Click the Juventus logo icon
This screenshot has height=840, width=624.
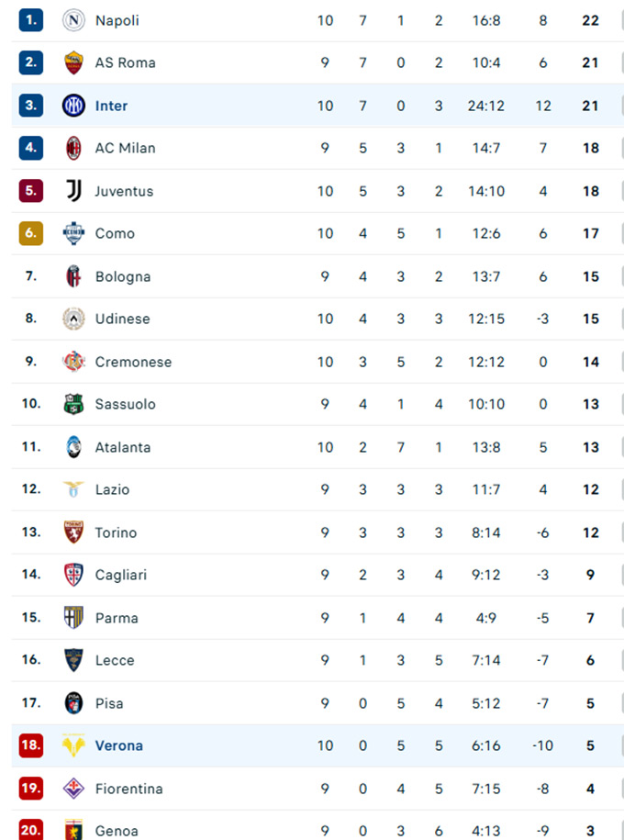point(73,191)
